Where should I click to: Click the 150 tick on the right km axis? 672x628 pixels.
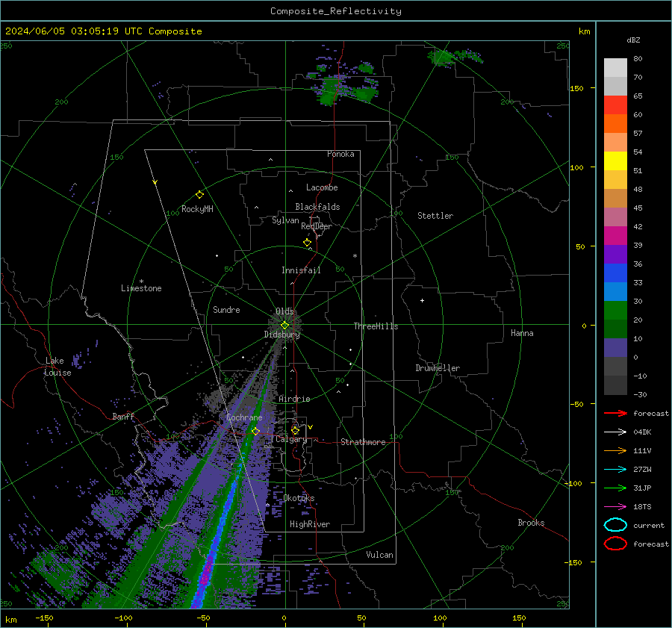(576, 88)
